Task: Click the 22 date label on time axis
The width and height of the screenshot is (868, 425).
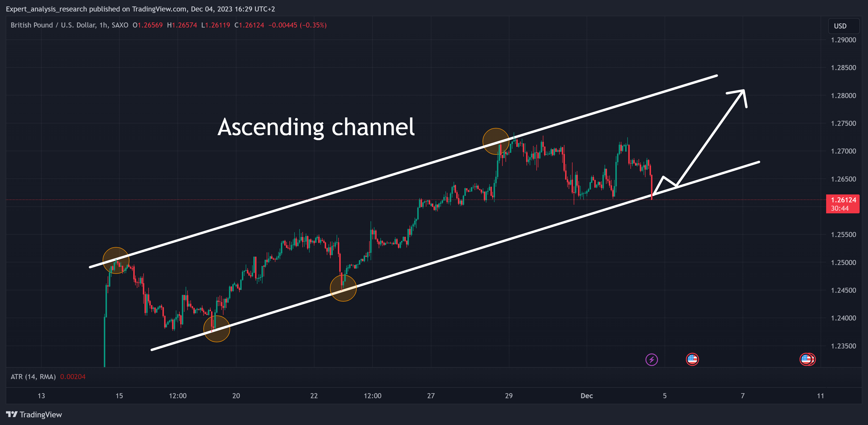Action: (x=314, y=396)
